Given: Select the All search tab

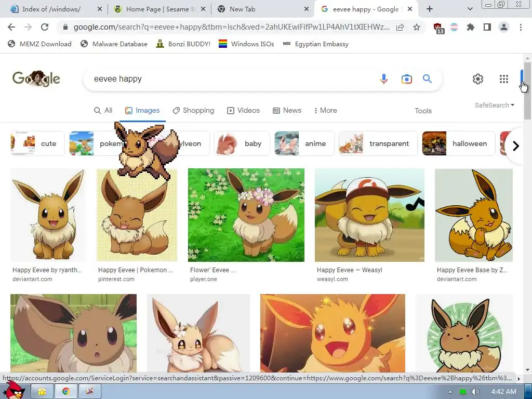Looking at the screenshot, I should 103,111.
